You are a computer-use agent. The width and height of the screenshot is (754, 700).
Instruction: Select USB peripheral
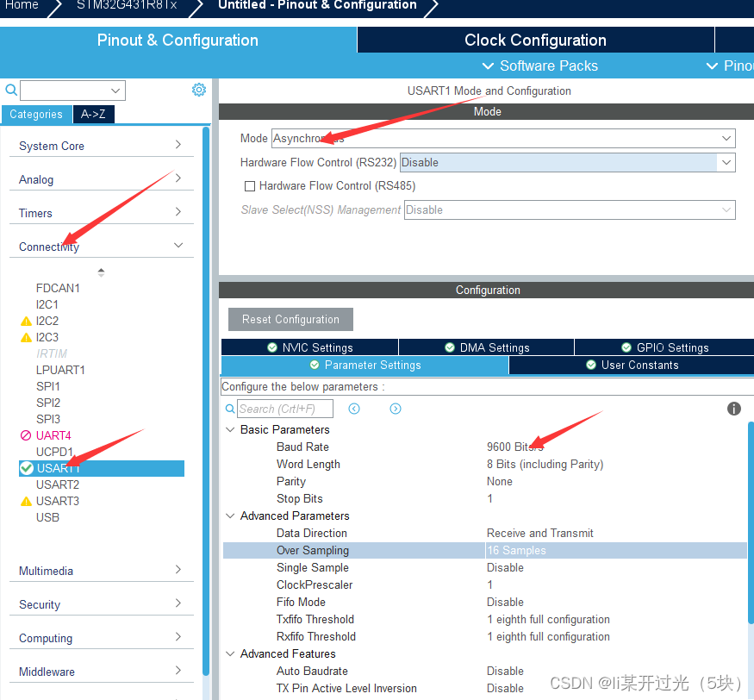(x=47, y=517)
